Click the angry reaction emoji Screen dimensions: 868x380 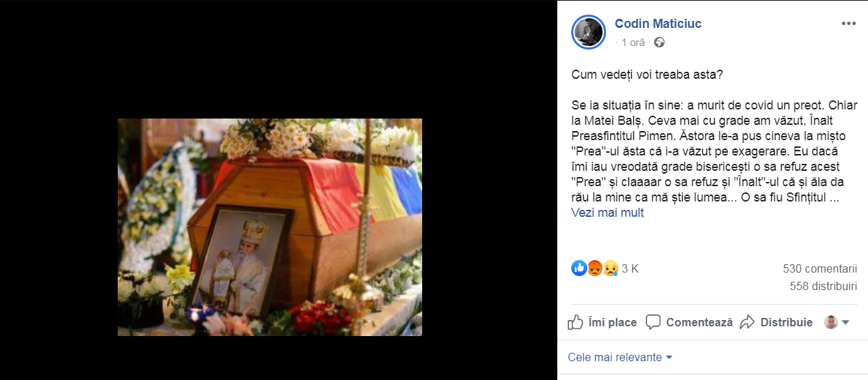click(x=594, y=268)
